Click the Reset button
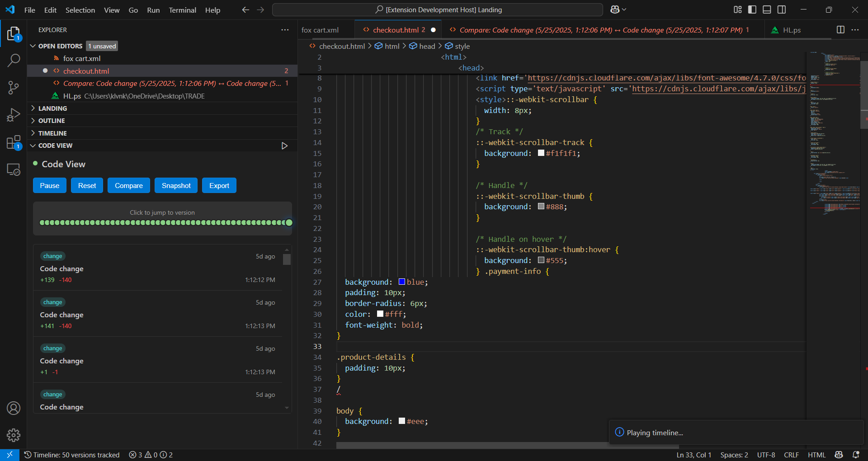 pos(87,185)
